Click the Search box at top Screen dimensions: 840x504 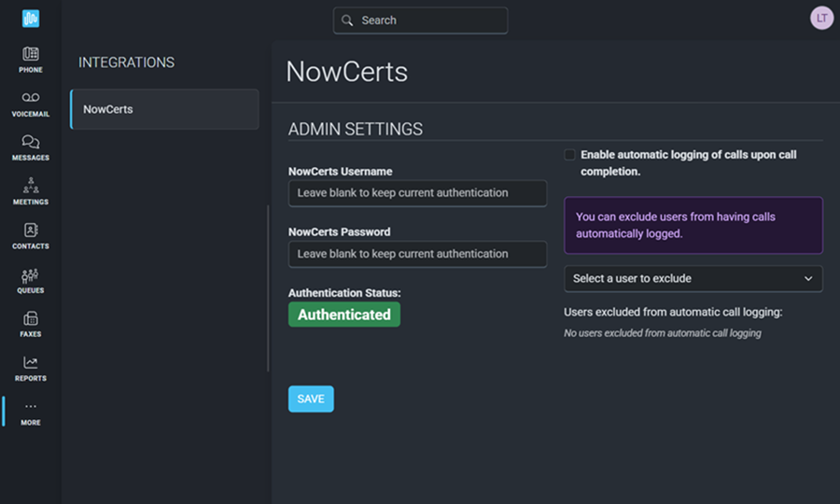(421, 21)
